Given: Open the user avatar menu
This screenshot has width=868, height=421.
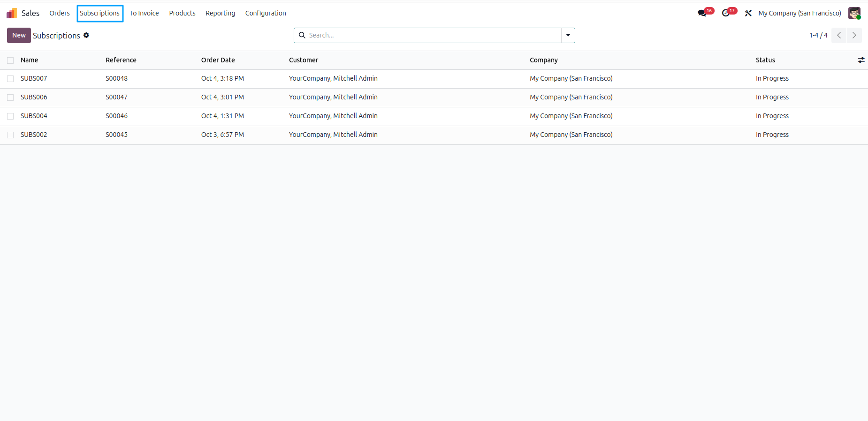Looking at the screenshot, I should pyautogui.click(x=854, y=13).
